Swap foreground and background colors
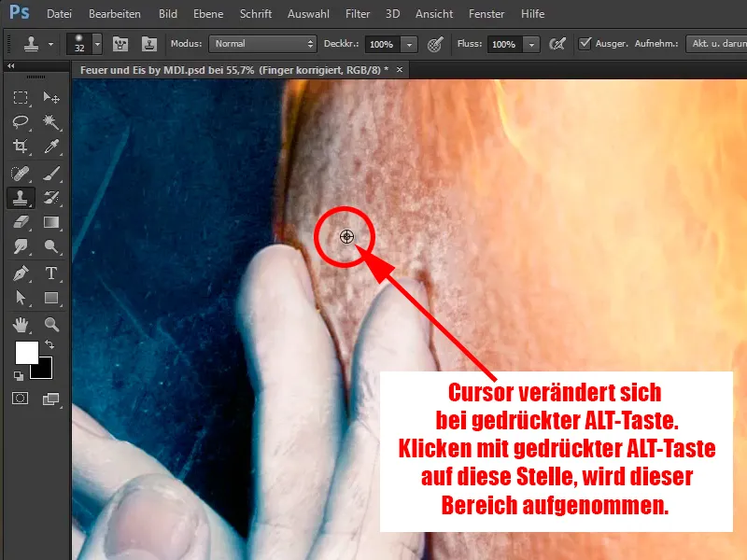This screenshot has width=747, height=560. point(49,343)
